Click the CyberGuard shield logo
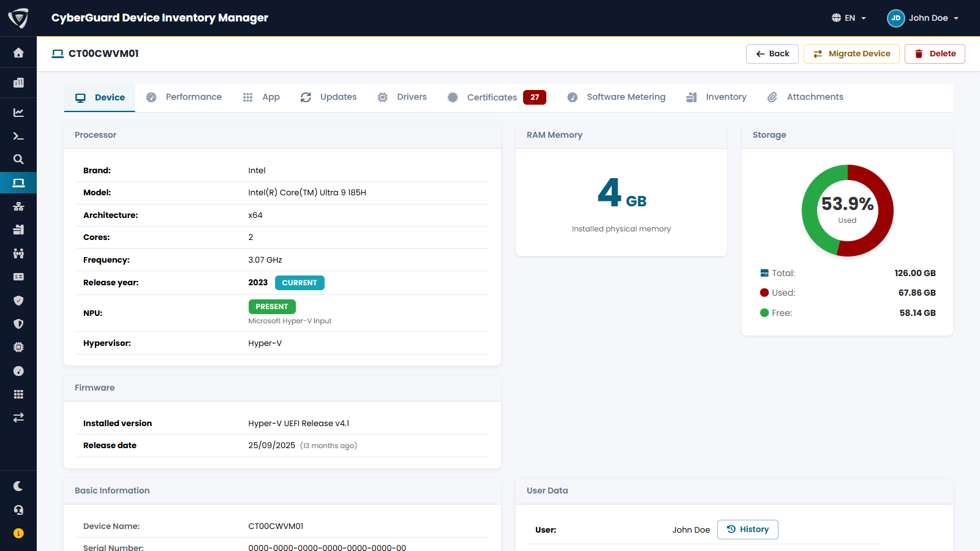 coord(18,18)
